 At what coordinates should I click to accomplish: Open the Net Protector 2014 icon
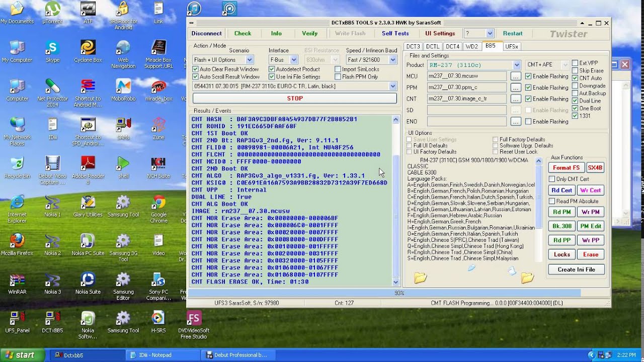click(52, 93)
